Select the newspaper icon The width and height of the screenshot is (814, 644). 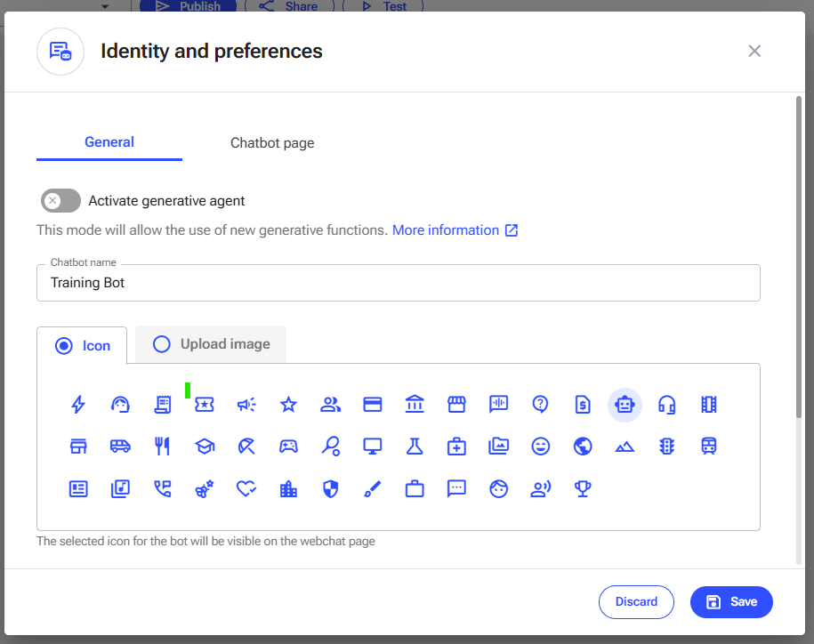click(x=78, y=489)
